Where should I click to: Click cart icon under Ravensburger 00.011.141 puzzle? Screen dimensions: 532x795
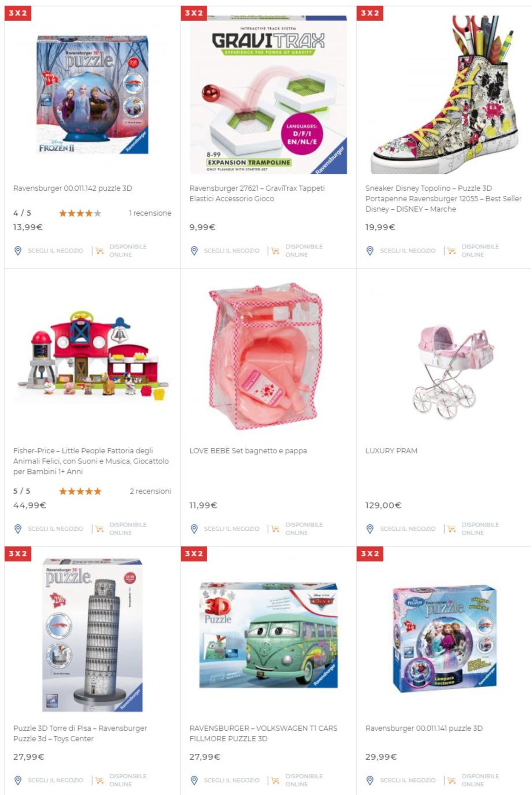(452, 781)
